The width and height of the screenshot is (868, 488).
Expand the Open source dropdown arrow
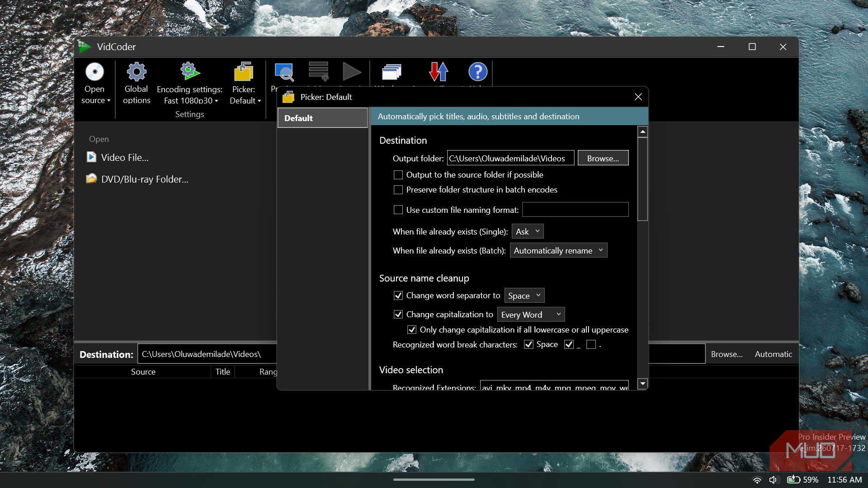109,101
